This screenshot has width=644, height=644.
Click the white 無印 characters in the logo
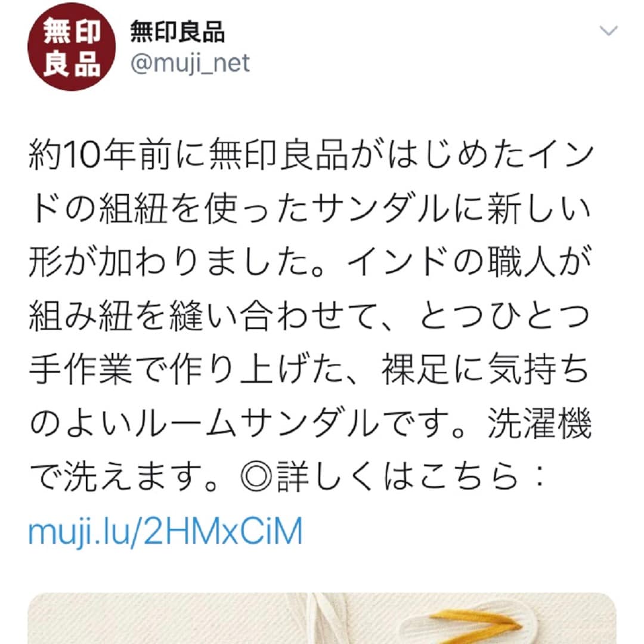72,31
